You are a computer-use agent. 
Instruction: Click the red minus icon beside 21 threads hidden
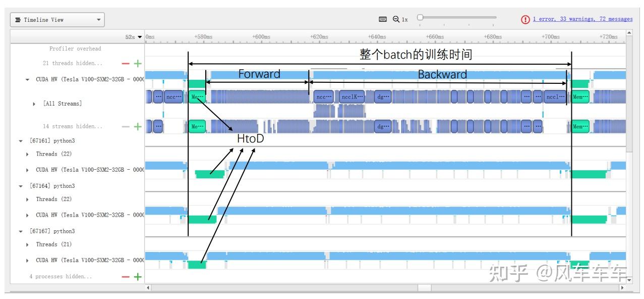coord(125,63)
